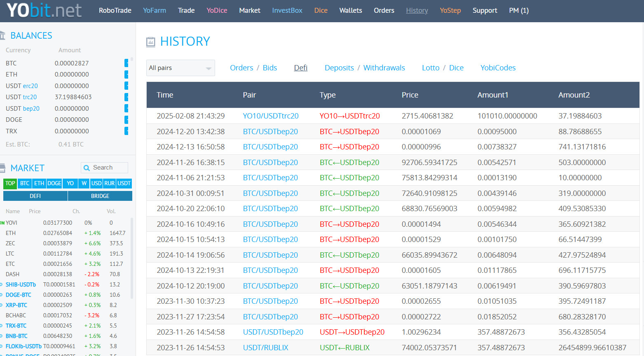This screenshot has width=644, height=356.
Task: Select the RUR market tab
Action: point(110,183)
